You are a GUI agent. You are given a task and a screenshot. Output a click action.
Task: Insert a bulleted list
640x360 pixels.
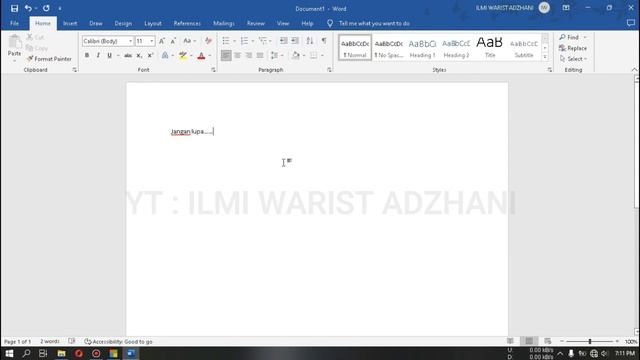coord(226,40)
